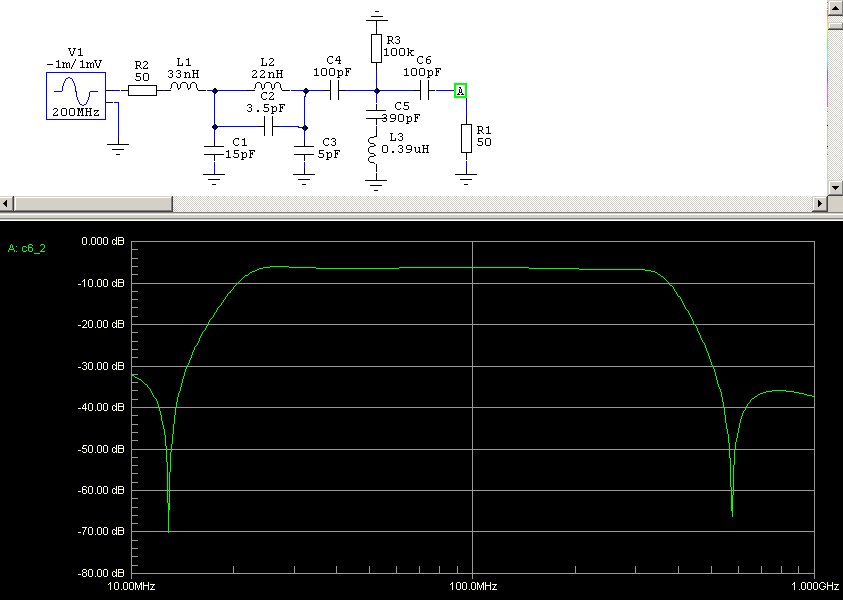Click the '33nH' value of L1
843x600 pixels.
tap(183, 74)
